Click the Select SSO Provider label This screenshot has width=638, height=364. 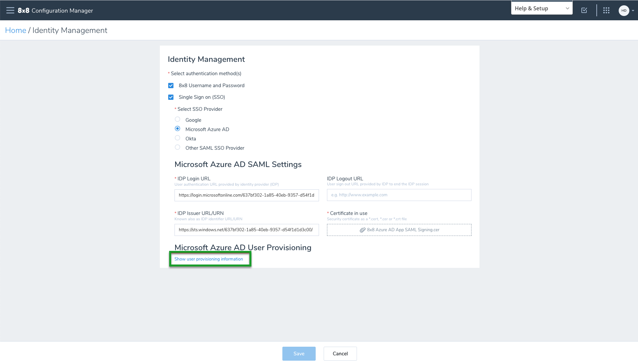[200, 109]
